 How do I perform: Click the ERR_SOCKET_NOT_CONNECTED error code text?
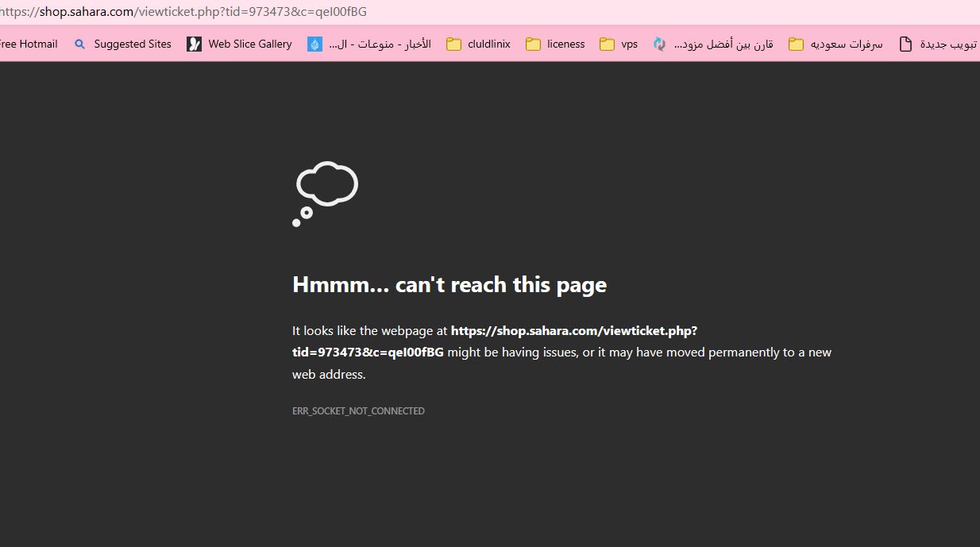click(358, 411)
